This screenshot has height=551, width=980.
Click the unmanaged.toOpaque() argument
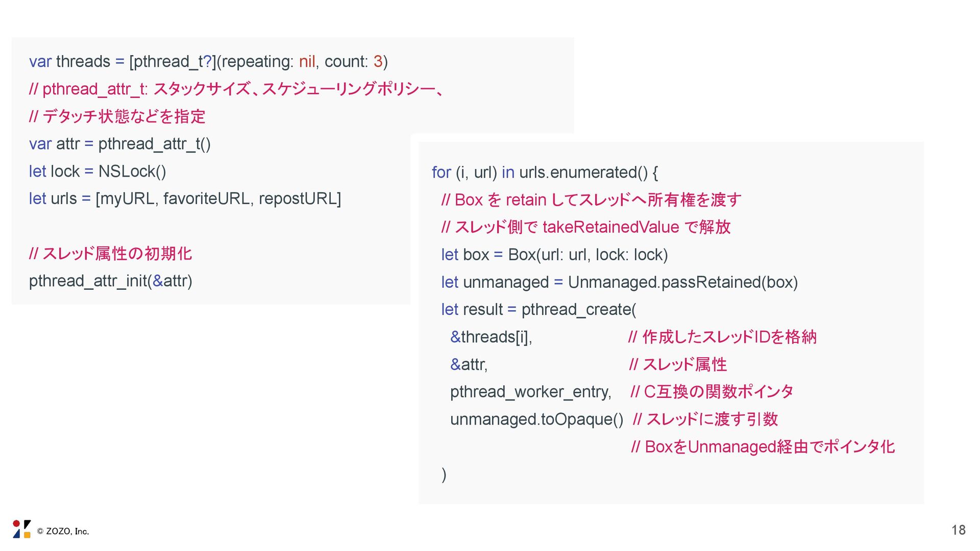[536, 419]
